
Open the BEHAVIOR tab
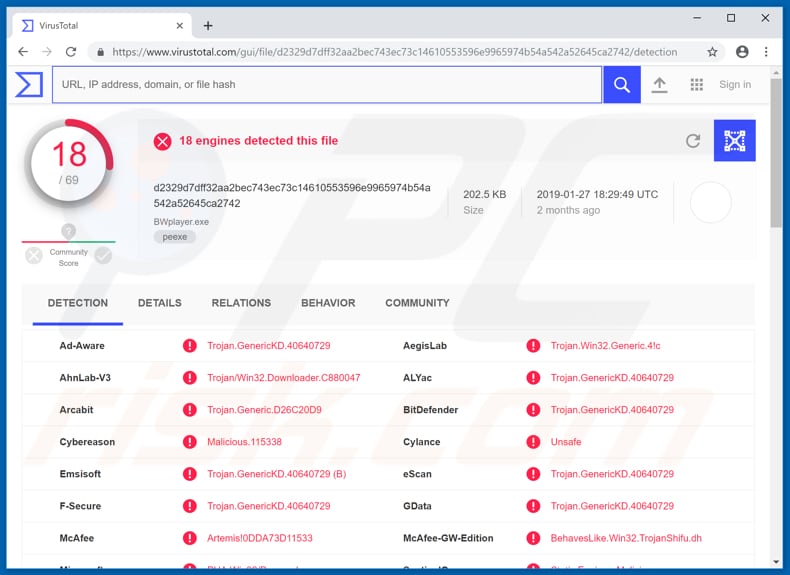(x=328, y=303)
